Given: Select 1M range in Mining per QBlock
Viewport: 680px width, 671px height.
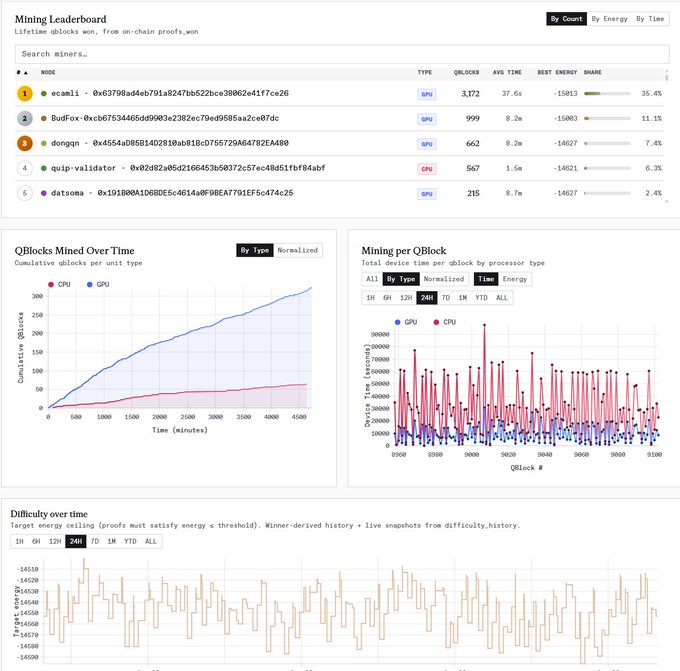Looking at the screenshot, I should [463, 298].
